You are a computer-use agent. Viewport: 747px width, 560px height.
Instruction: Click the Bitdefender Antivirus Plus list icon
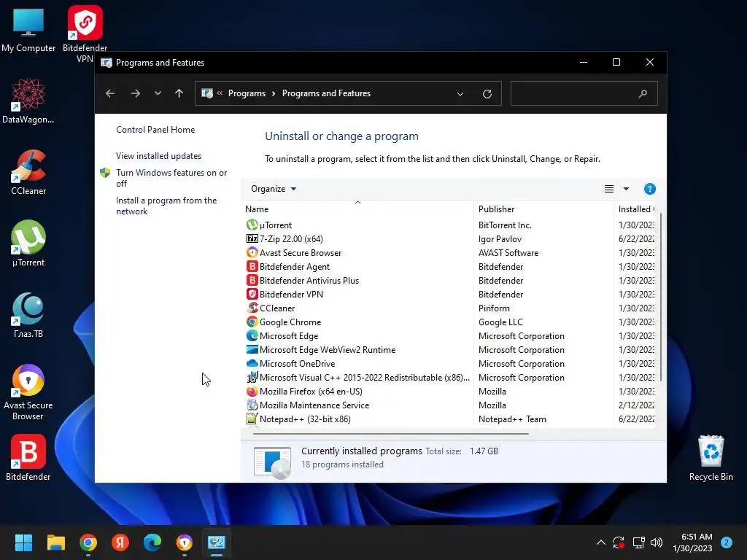pos(252,280)
